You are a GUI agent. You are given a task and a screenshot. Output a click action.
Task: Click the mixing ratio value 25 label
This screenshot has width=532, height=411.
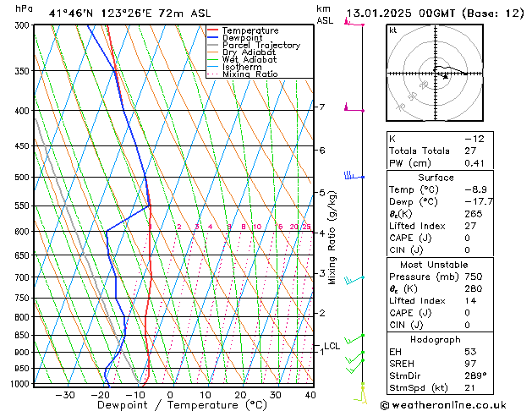pyautogui.click(x=306, y=227)
